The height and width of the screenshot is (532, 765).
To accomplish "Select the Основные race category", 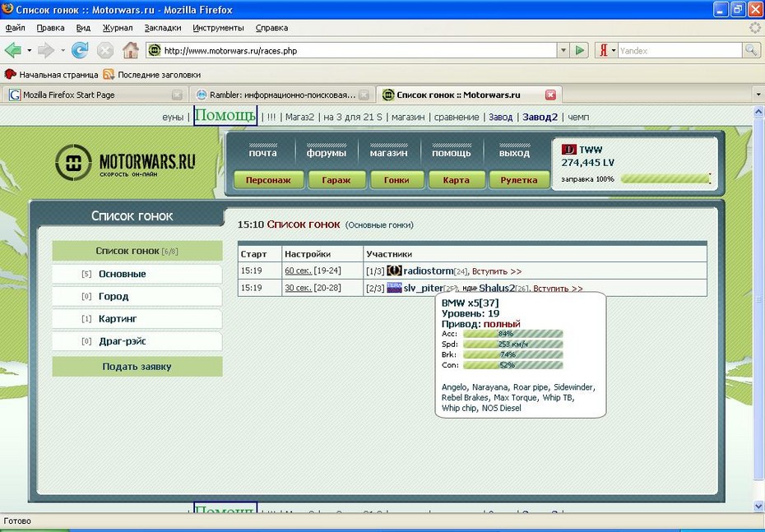I will [137, 274].
